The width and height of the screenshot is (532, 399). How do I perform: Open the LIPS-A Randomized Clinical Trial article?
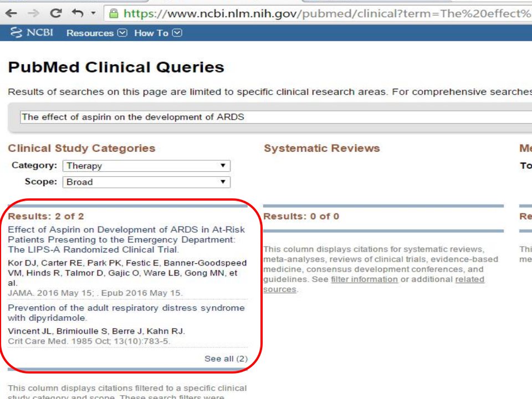(126, 239)
